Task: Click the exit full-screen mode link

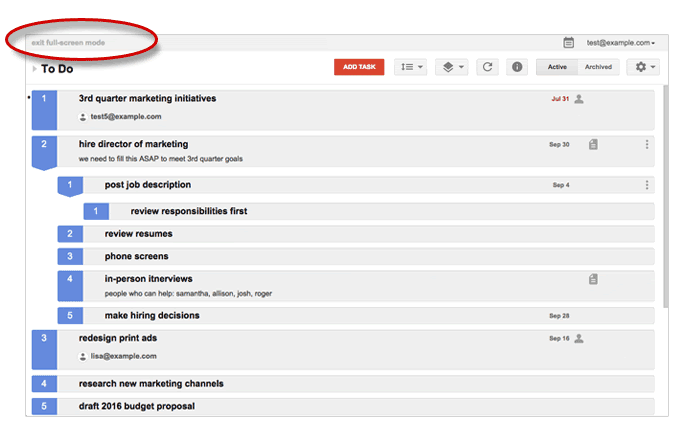Action: coord(68,43)
